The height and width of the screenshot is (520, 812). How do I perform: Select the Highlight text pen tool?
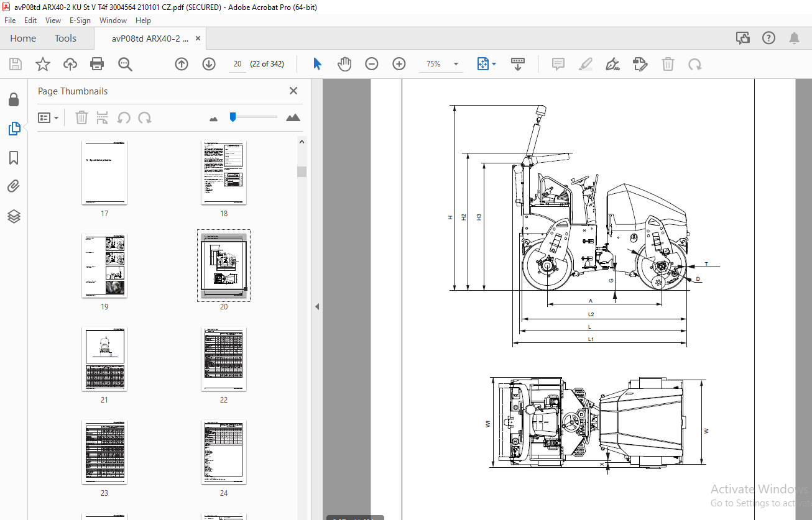(586, 64)
